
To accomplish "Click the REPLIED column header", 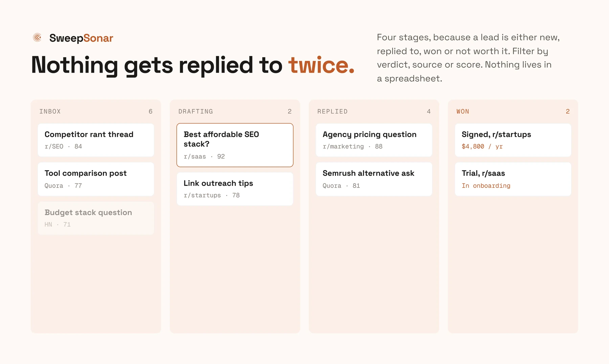I will (x=332, y=112).
